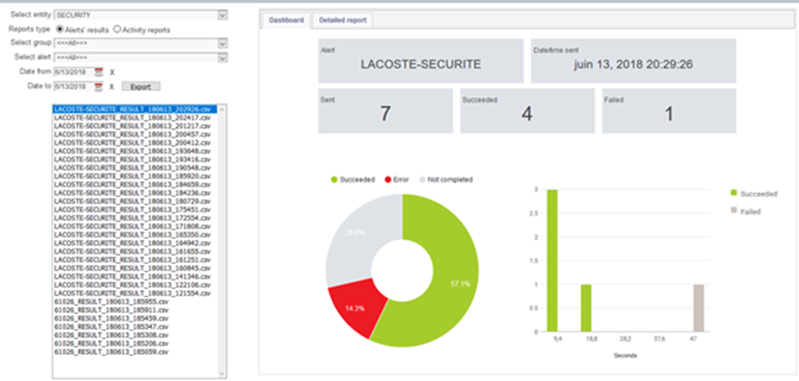Screen dimensions: 799x381
Task: Select the Alerts' results radio button
Action: pyautogui.click(x=60, y=30)
